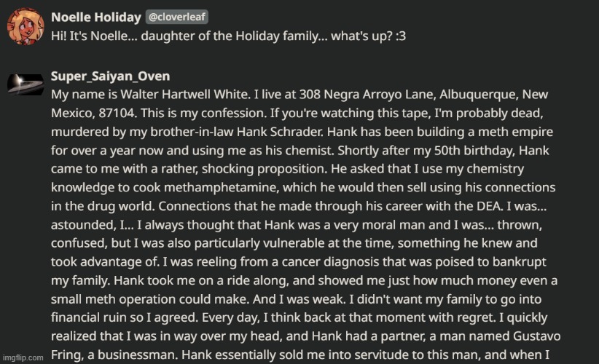
Task: Click the @cloverleaf handle badge
Action: point(176,17)
